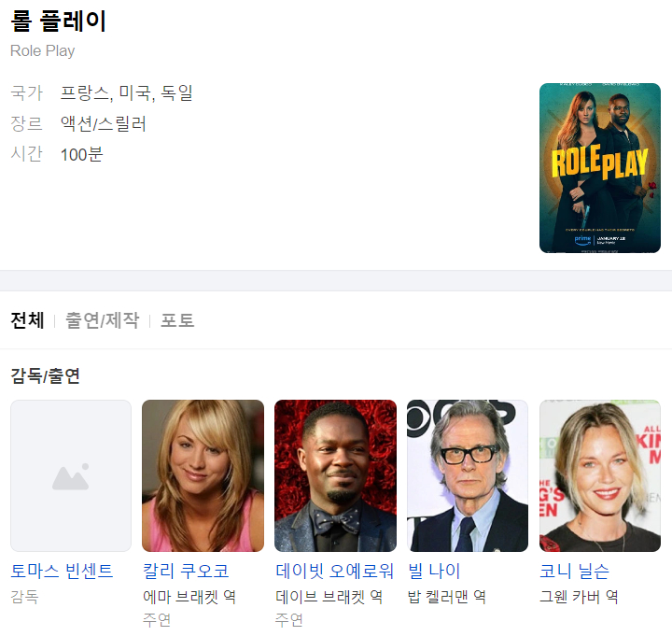View the 코니 닐슨 cast photo
The image size is (672, 636).
(600, 476)
